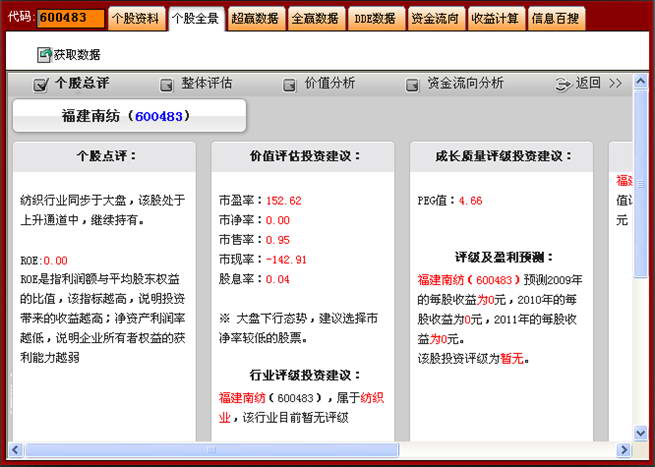This screenshot has width=655, height=467.
Task: Click the 获取数据 refresh icon
Action: pos(44,55)
